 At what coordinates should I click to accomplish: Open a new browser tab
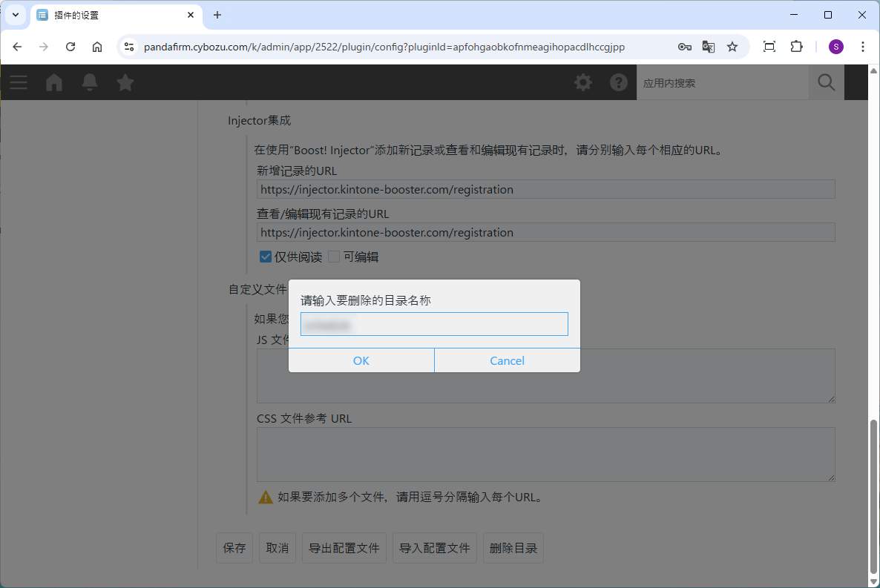[x=217, y=15]
